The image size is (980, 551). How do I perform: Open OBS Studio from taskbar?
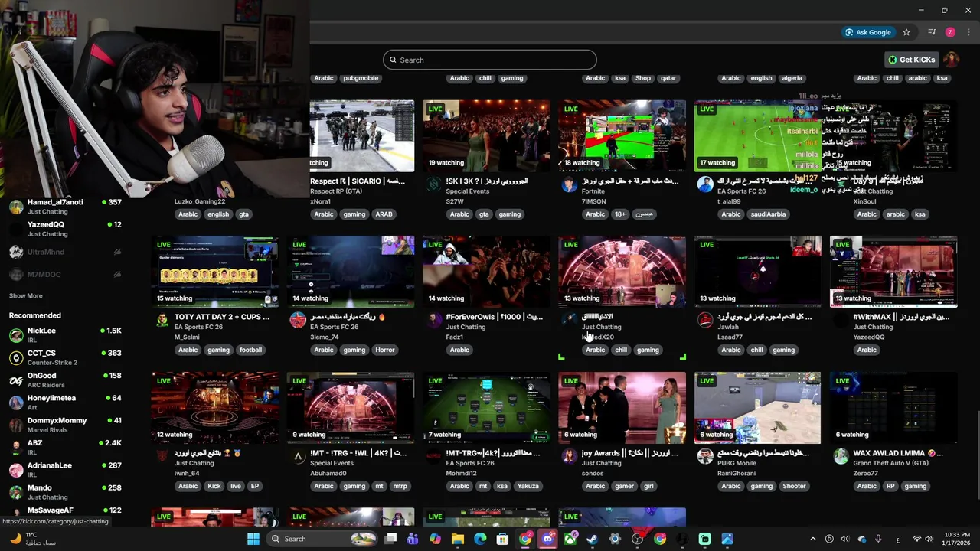pos(638,539)
